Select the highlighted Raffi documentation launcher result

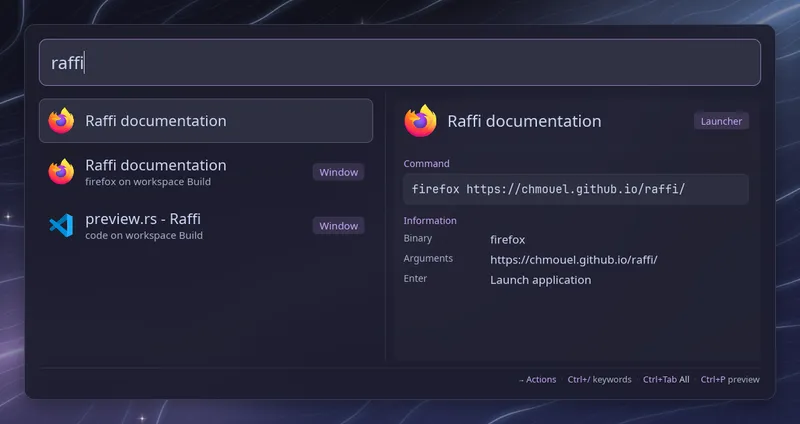[x=206, y=120]
